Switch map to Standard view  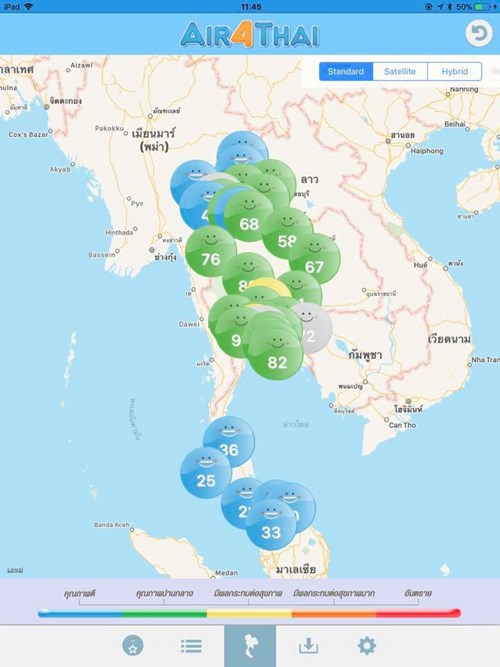346,71
